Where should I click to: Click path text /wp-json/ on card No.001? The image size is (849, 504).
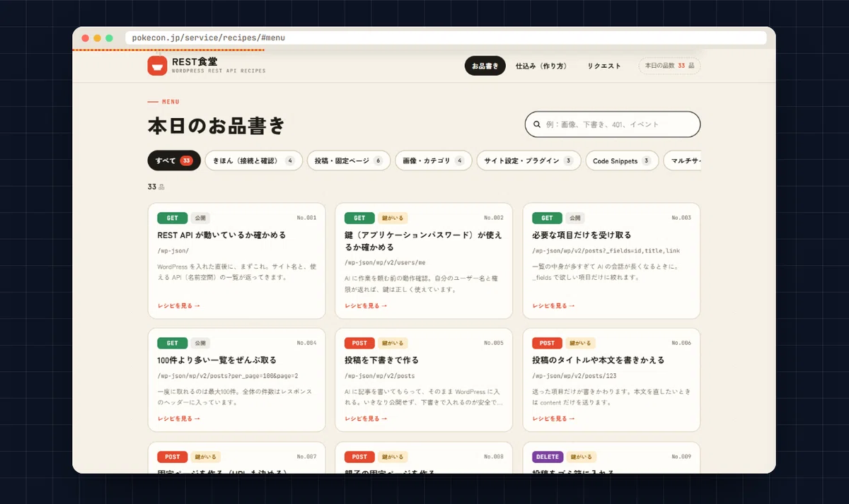(x=173, y=250)
